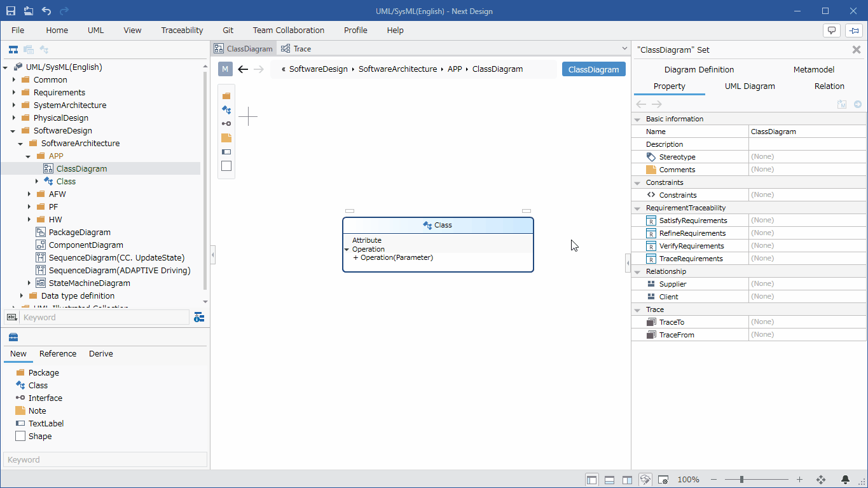
Task: Open the editor tabs dropdown arrow
Action: [x=624, y=48]
